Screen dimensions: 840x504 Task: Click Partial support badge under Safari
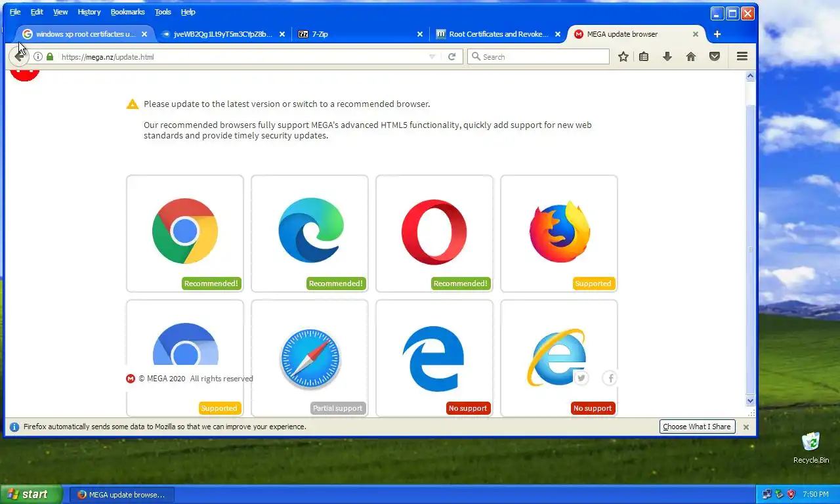click(337, 408)
